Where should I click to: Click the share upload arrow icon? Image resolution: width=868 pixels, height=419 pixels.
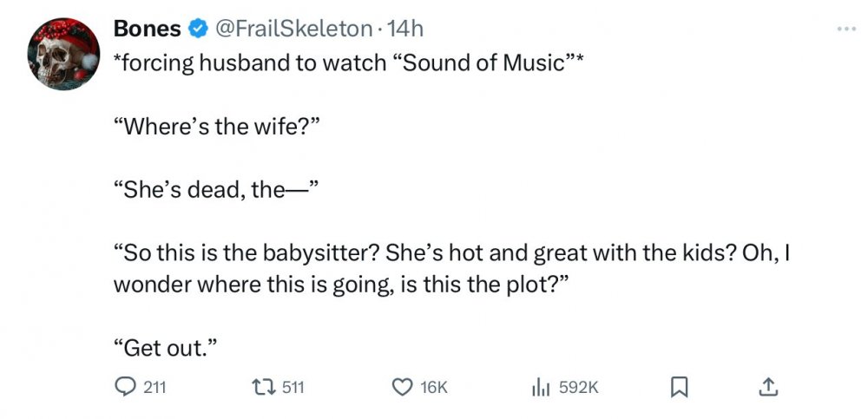767,389
